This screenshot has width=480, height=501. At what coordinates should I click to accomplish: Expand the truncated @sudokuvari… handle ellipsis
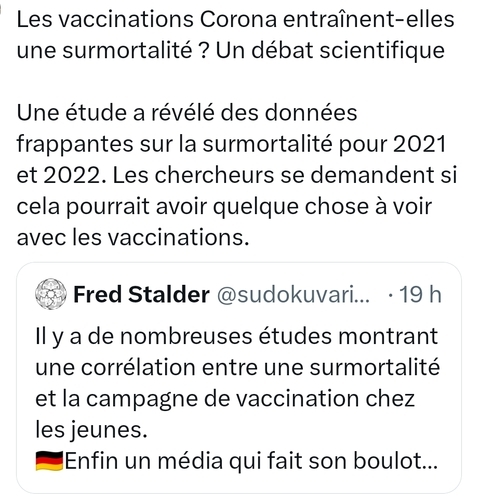point(363,299)
